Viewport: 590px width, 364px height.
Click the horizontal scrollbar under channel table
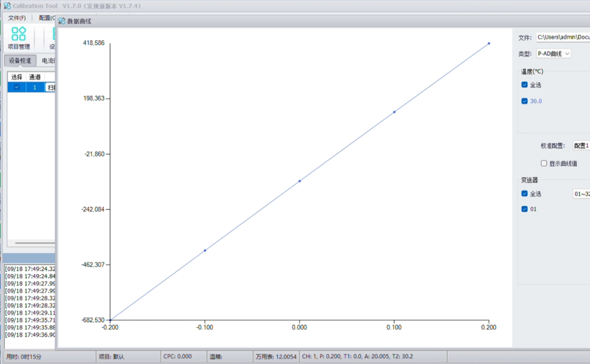tap(34, 243)
